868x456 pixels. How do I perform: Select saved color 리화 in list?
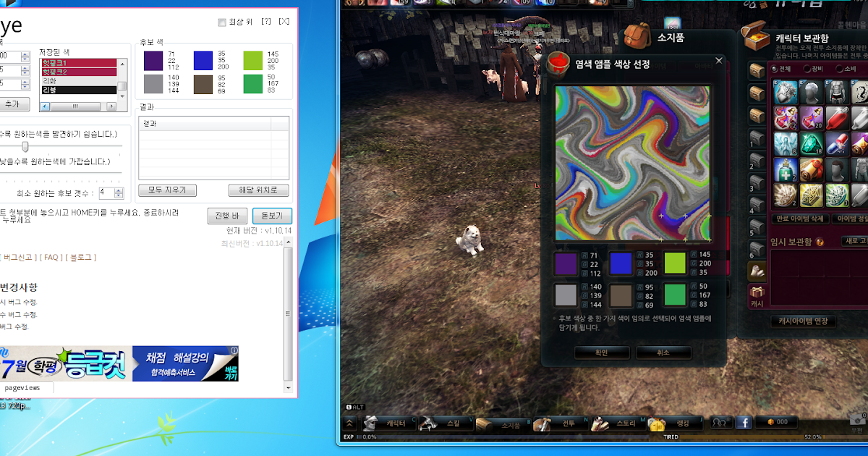(x=78, y=81)
